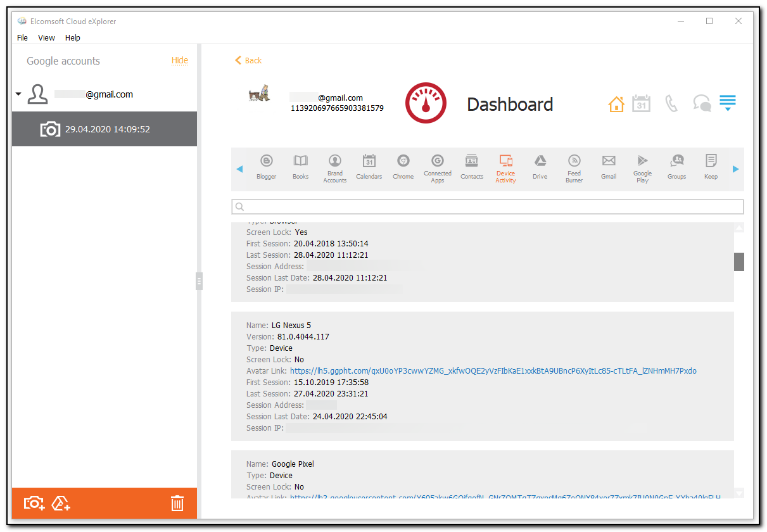The height and width of the screenshot is (532, 767).
Task: Open the Drive data category
Action: click(x=540, y=167)
